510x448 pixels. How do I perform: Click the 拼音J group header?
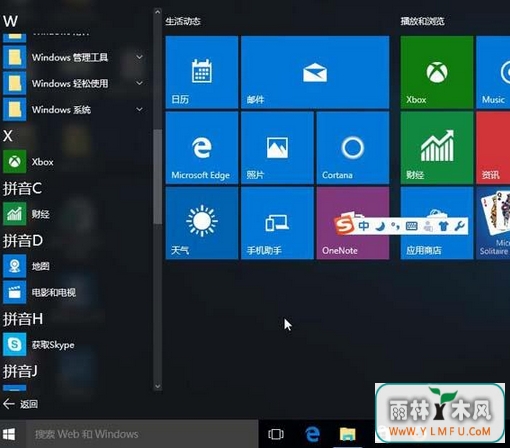(20, 371)
